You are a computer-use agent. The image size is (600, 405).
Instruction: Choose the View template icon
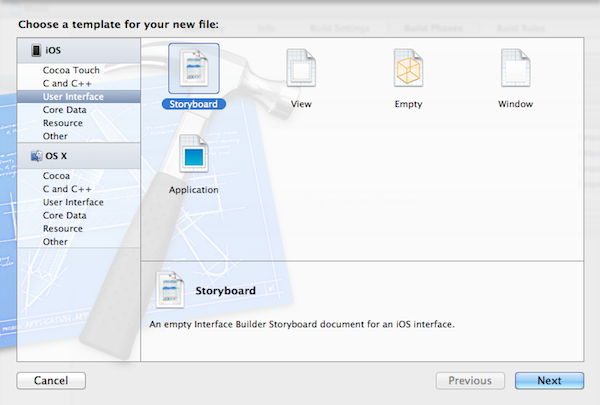301,68
